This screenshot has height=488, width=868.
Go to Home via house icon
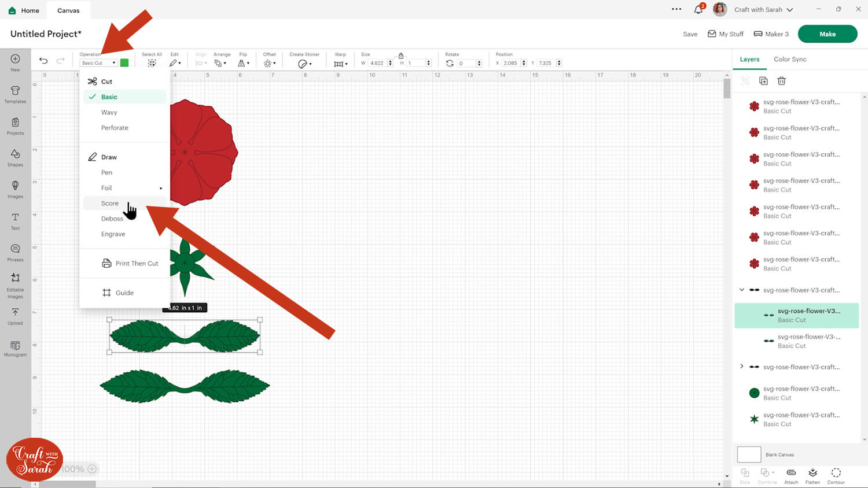[x=12, y=10]
